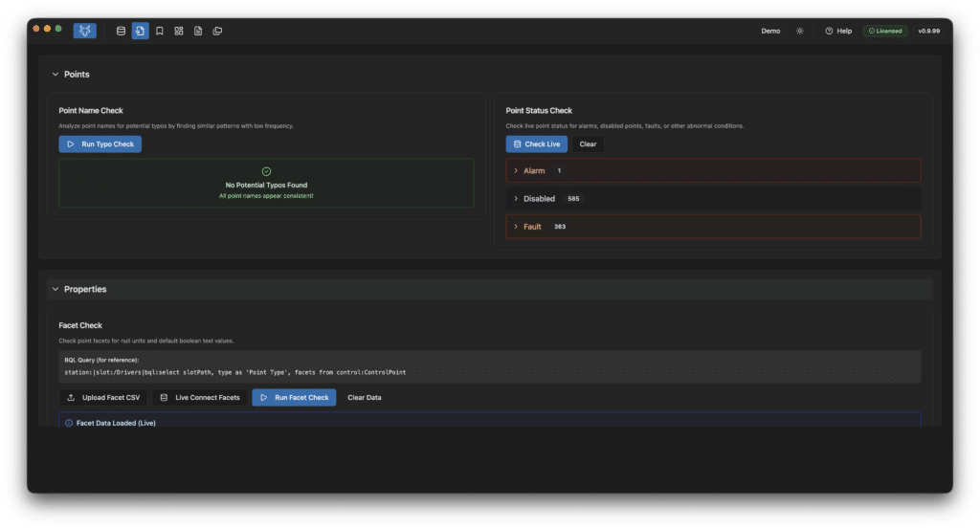980x529 pixels.
Task: Collapse the Properties section
Action: click(55, 289)
